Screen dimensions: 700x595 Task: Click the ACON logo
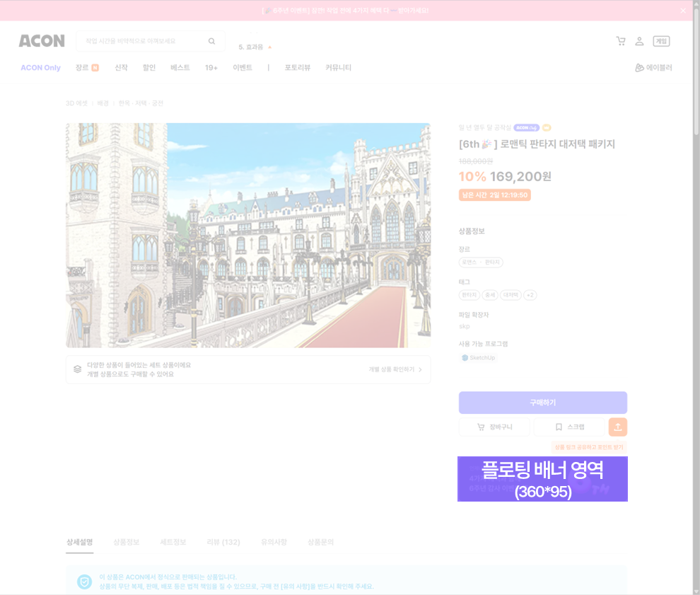pos(42,41)
